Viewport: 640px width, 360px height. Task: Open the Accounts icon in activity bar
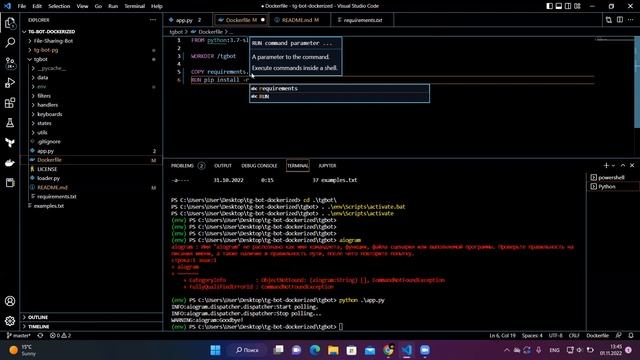point(10,301)
